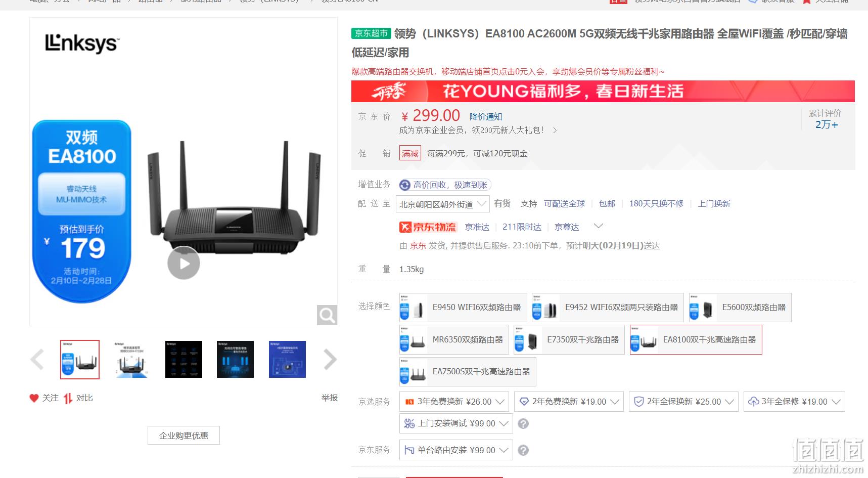Click the Linksys logo on the product image

(x=81, y=44)
